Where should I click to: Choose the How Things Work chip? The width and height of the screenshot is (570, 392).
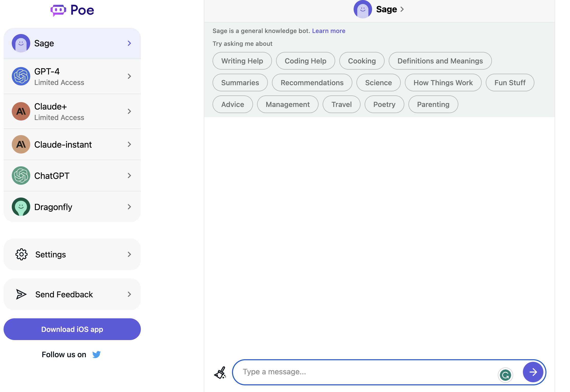(443, 83)
